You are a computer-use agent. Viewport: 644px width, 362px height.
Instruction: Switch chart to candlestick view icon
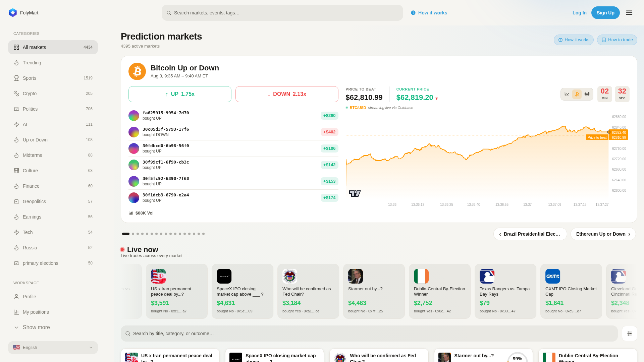[x=587, y=94]
